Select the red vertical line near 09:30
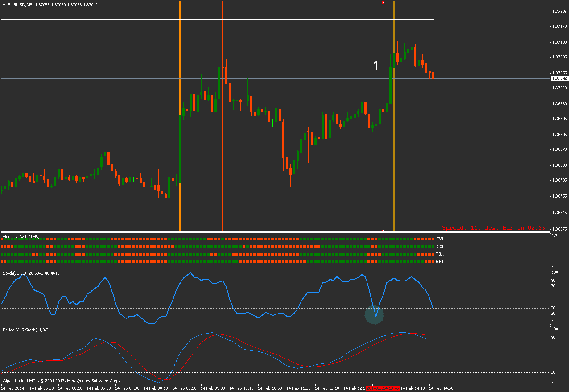The image size is (569, 392). [x=223, y=116]
